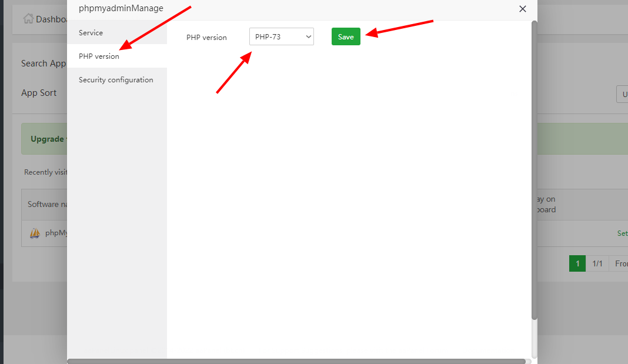Close the phpmyadminManage dialog

(522, 9)
